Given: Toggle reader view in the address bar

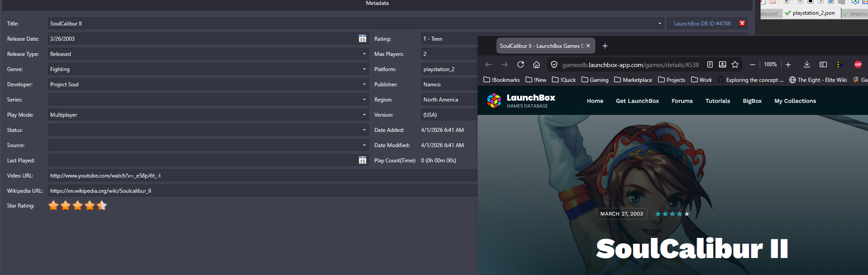Looking at the screenshot, I should [710, 65].
